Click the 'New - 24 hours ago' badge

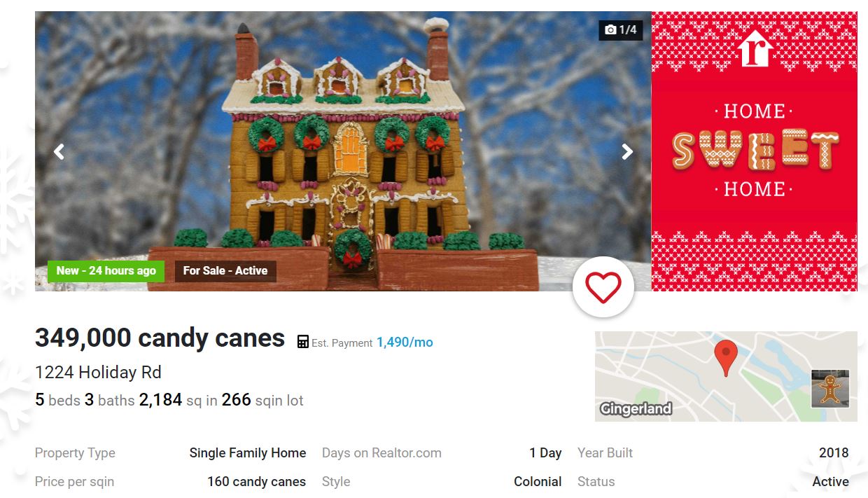pyautogui.click(x=106, y=270)
